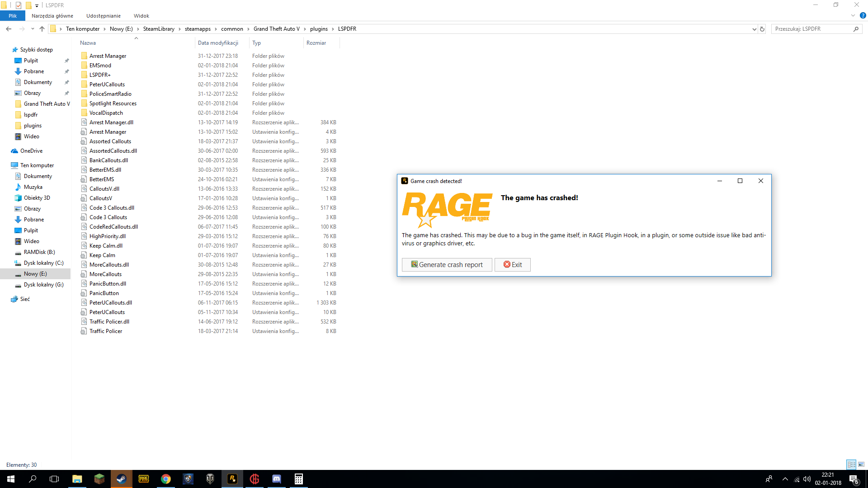Screen dimensions: 868x488
Task: Open the recent locations dropdown arrow
Action: [x=33, y=29]
